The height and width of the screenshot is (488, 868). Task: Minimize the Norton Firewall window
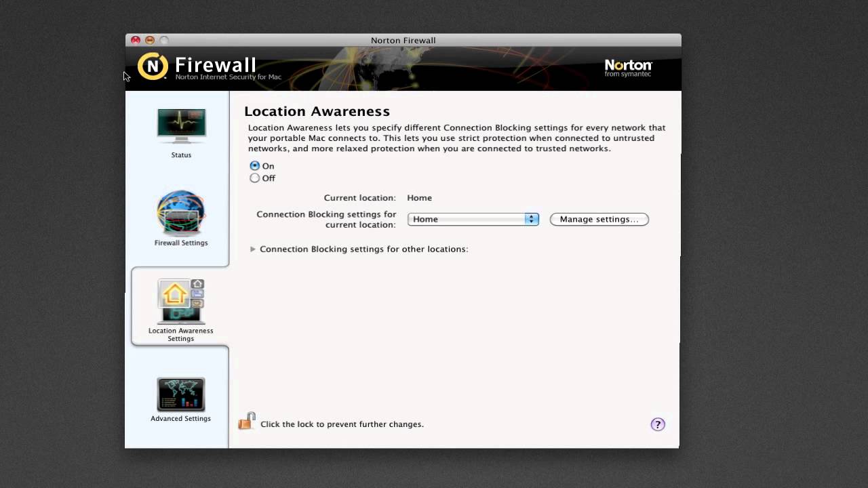coord(150,40)
